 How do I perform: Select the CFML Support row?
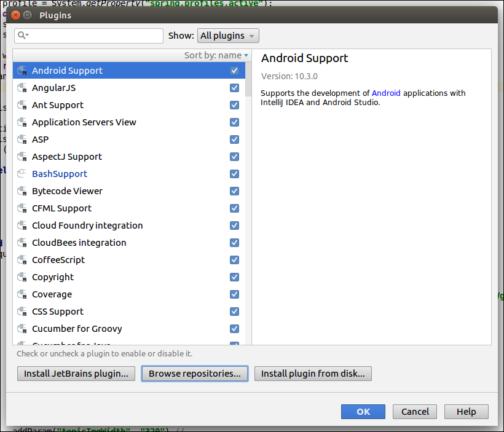click(129, 208)
